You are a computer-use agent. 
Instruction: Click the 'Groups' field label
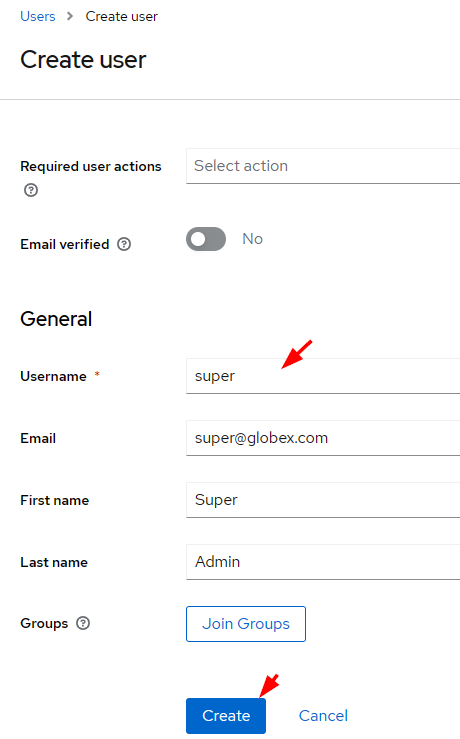coord(44,623)
